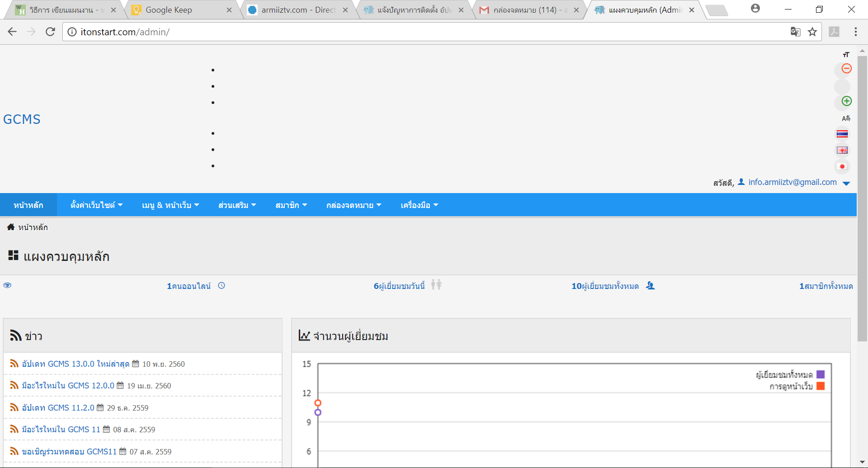Close the Google Keep tab
Viewport: 868px width, 468px height.
[229, 10]
